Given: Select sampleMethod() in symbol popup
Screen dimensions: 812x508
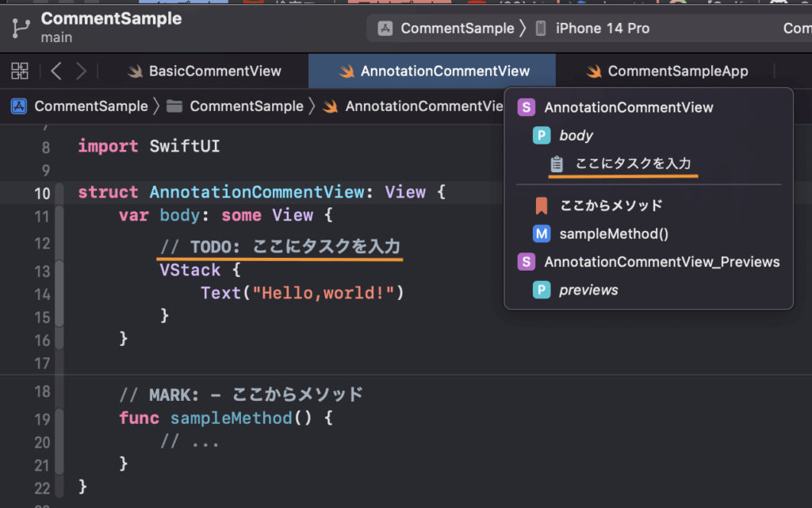Looking at the screenshot, I should pos(614,234).
